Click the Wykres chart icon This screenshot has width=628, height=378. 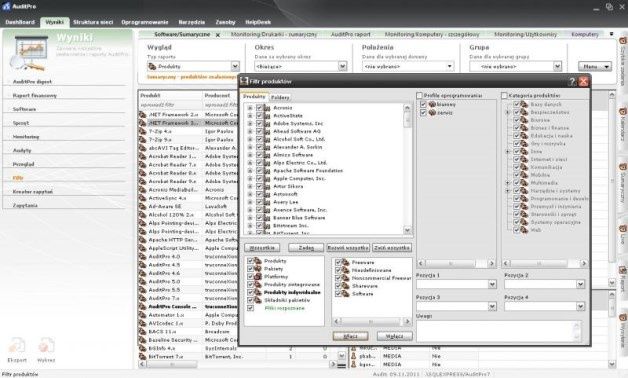point(46,346)
